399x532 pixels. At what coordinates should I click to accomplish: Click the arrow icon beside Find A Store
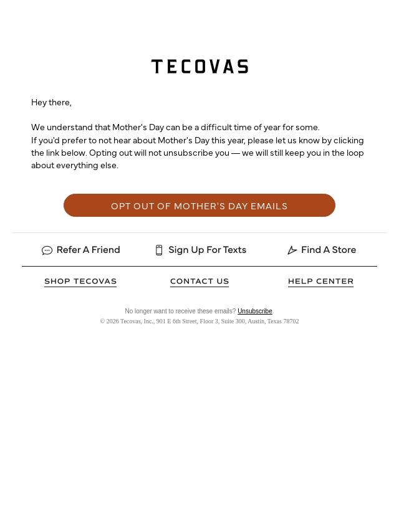292,250
